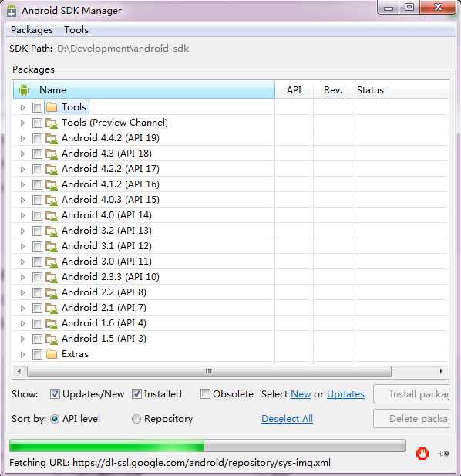Click the Android 4.3 (API 18) package icon
This screenshot has width=461, height=476.
pos(52,154)
